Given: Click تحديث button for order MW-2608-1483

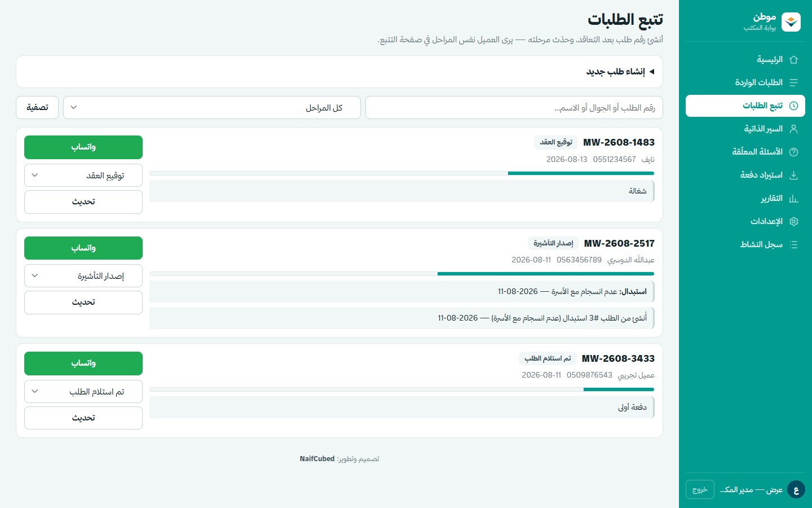Looking at the screenshot, I should (83, 202).
